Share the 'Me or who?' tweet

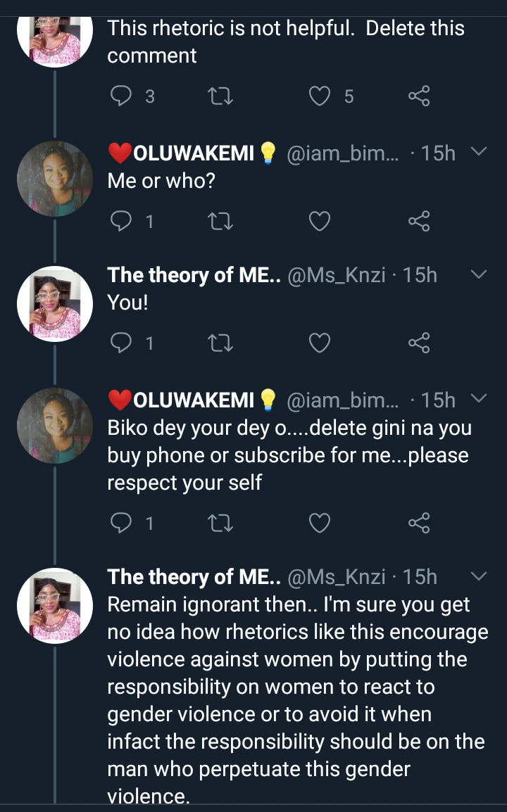418,222
